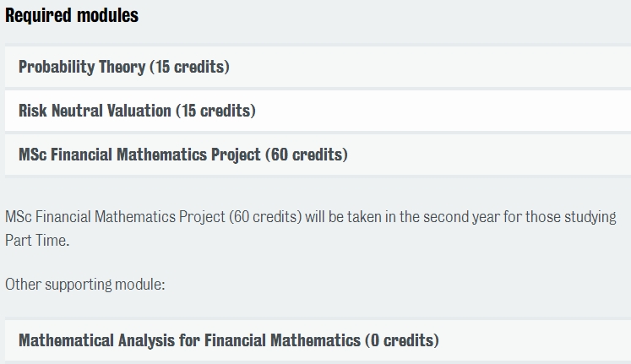Expand the Risk Neutral Valuation module row
The height and width of the screenshot is (364, 631).
coord(318,111)
